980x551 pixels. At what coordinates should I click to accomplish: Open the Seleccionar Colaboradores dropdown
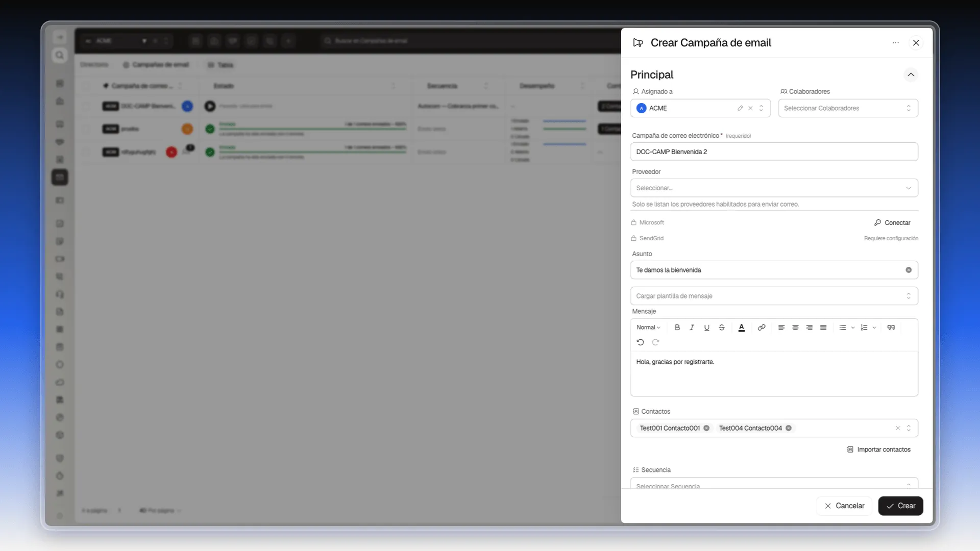point(848,108)
